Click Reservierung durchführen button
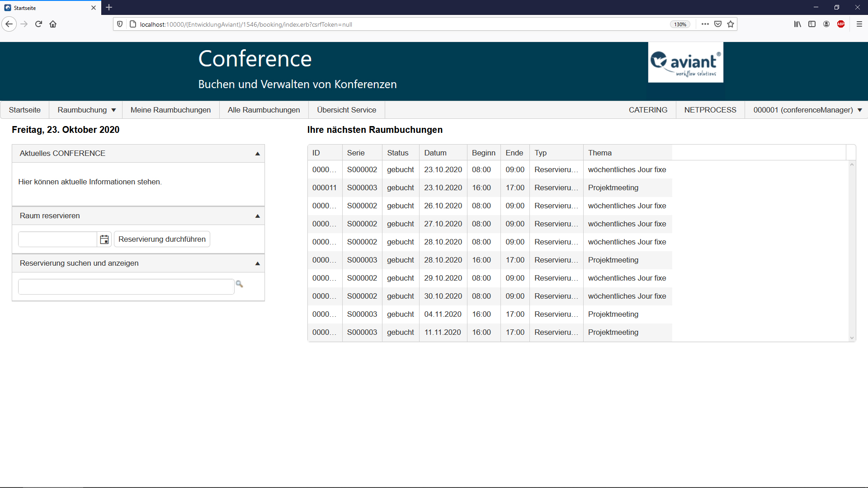The height and width of the screenshot is (488, 868). point(162,239)
